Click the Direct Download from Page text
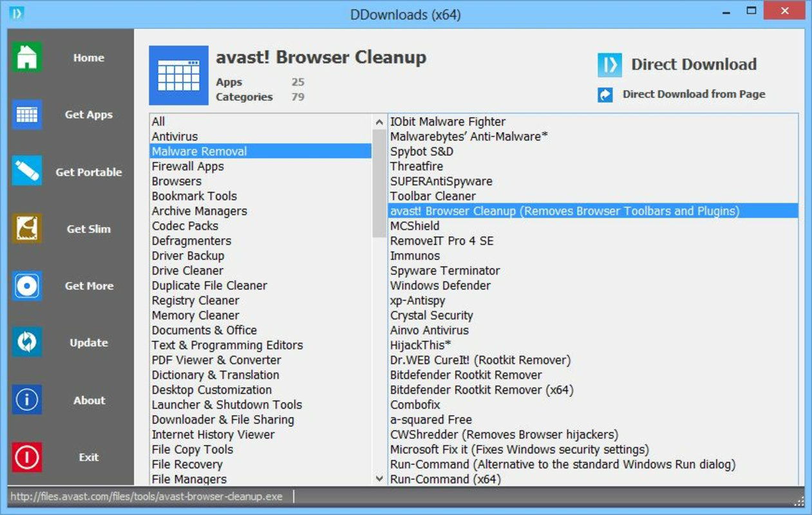This screenshot has width=812, height=515. point(694,94)
